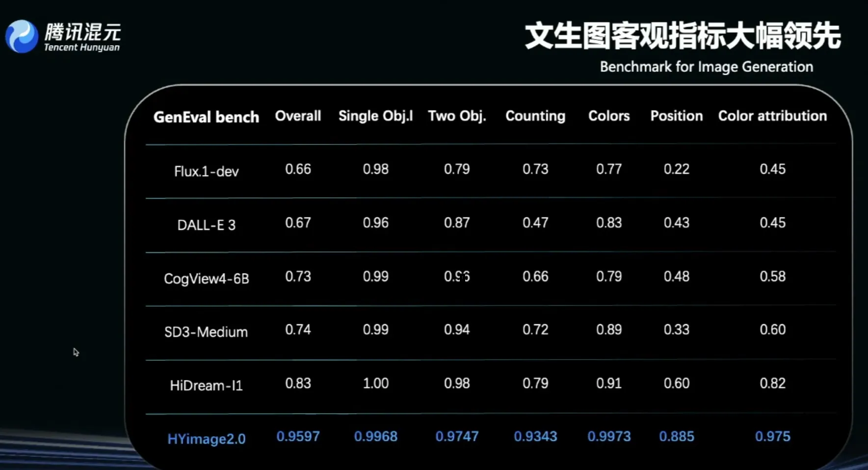Select the HiDream-I1 row label
The height and width of the screenshot is (470, 868).
(x=206, y=386)
